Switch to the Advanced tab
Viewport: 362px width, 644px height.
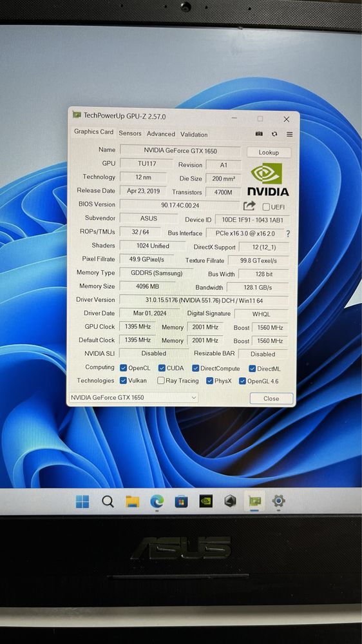pyautogui.click(x=161, y=134)
